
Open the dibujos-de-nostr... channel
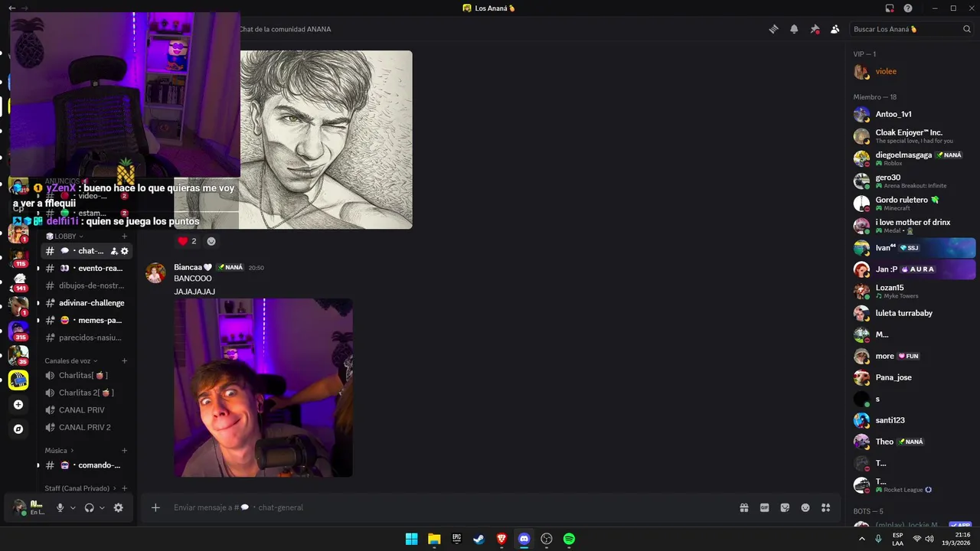coord(87,285)
